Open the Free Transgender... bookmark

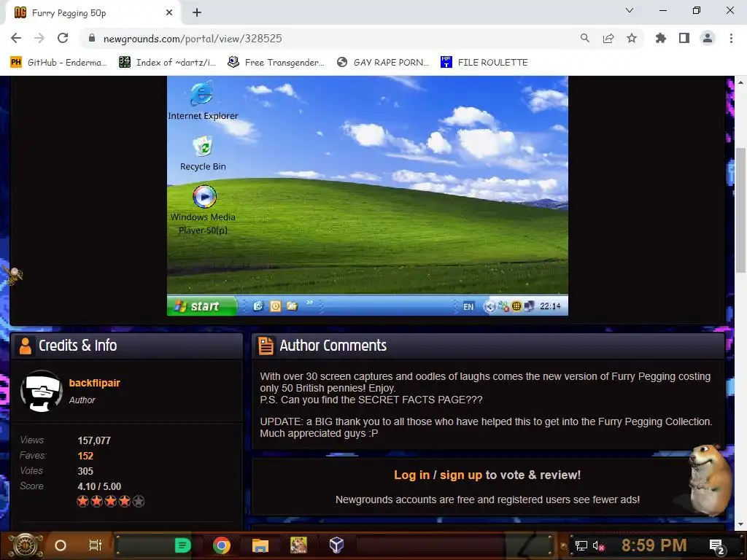pyautogui.click(x=276, y=63)
